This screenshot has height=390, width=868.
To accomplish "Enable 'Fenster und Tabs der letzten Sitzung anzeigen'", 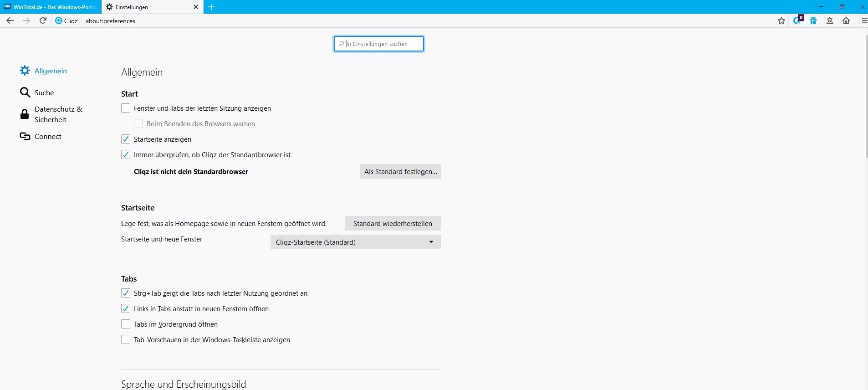I will 126,108.
